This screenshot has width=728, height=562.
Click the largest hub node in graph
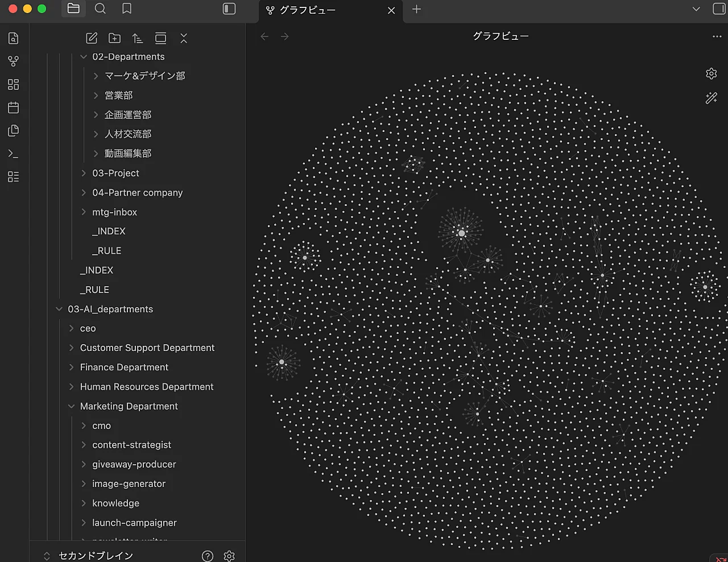(461, 233)
